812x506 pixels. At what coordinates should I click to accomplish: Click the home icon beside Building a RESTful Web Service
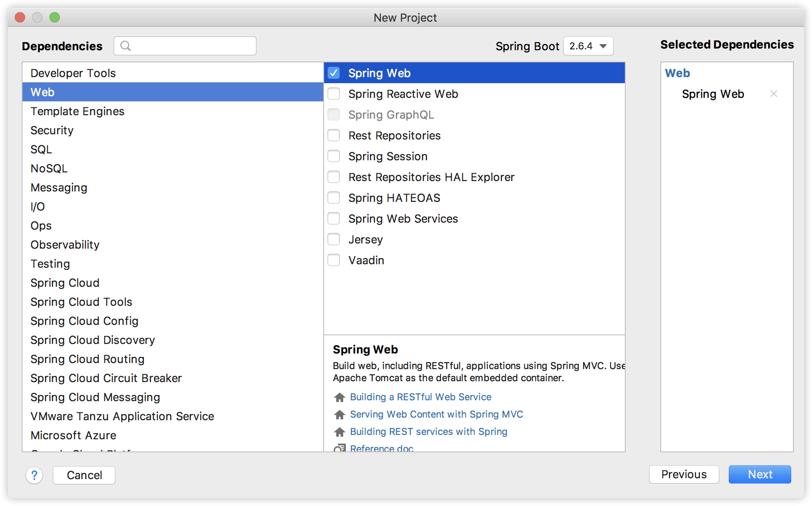click(x=340, y=397)
